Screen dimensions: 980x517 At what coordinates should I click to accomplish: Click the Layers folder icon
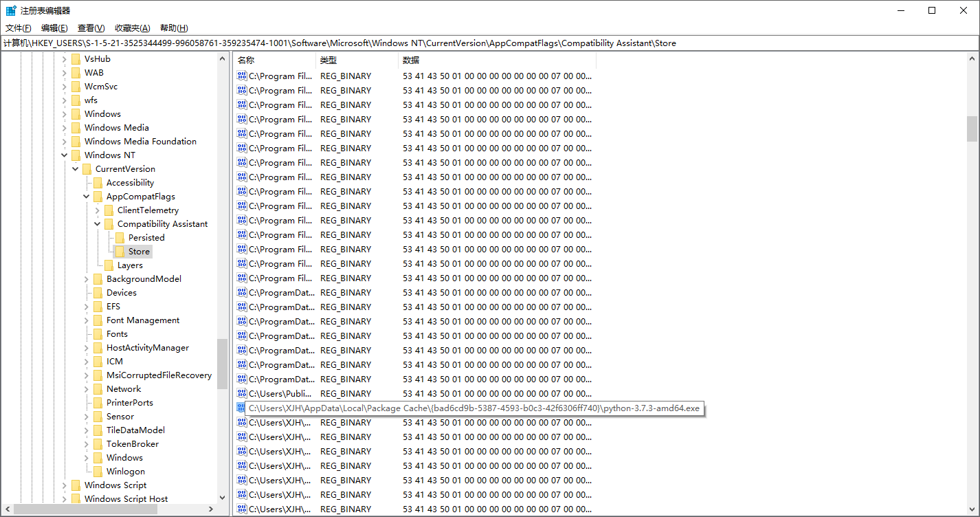[109, 265]
